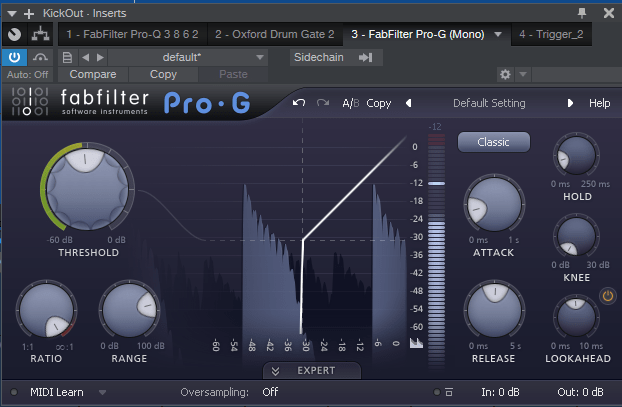Click the undo arrow in Pro-G header
The image size is (622, 407).
(x=299, y=103)
